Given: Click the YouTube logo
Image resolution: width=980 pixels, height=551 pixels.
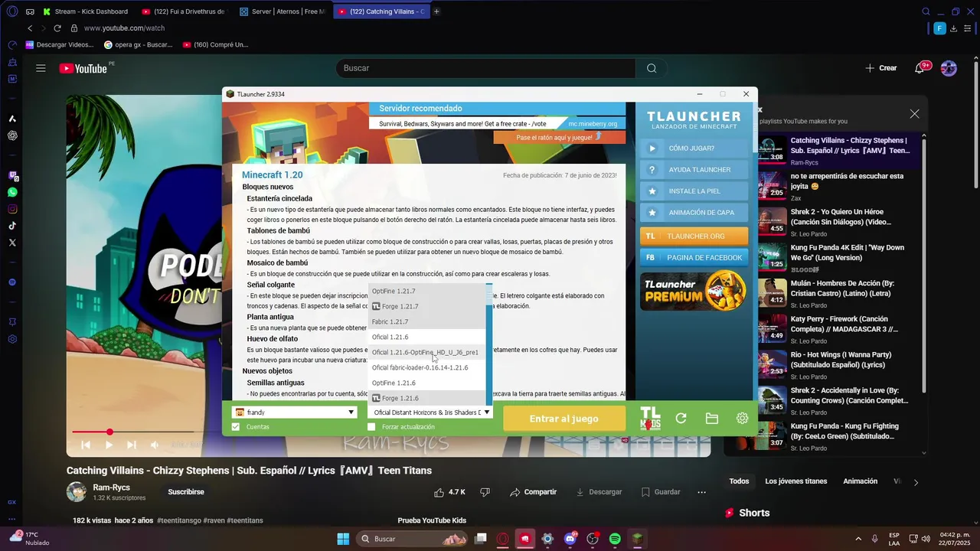Looking at the screenshot, I should click(x=83, y=68).
